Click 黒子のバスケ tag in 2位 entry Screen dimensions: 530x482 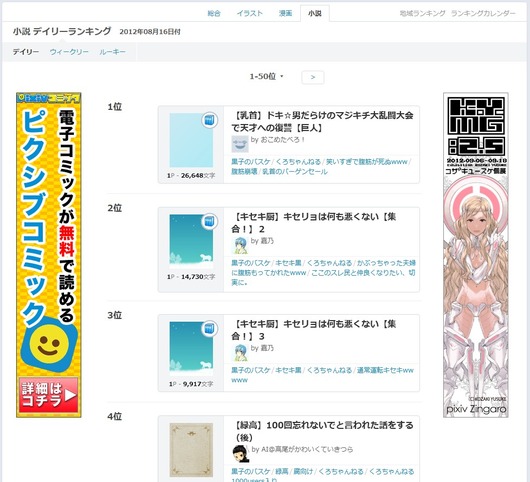pos(251,263)
